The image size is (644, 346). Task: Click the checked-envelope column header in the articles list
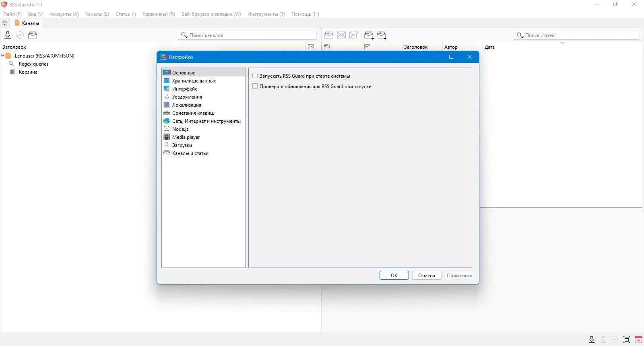[x=367, y=47]
